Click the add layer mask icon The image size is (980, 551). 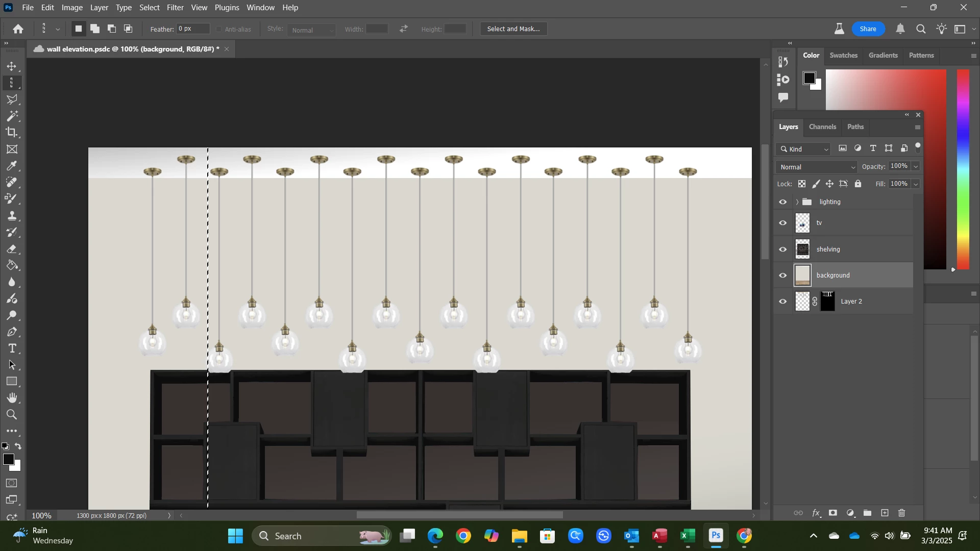tap(833, 513)
